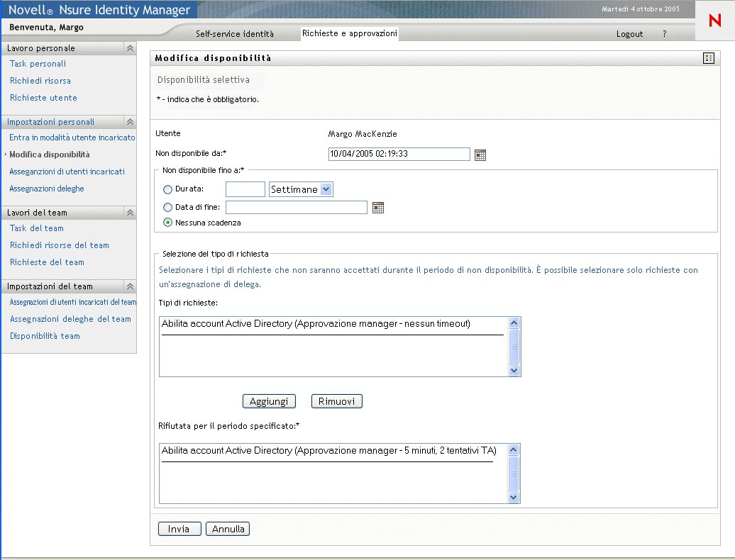Screen dimensions: 735x560
Task: Open the help question mark
Action: click(x=664, y=34)
